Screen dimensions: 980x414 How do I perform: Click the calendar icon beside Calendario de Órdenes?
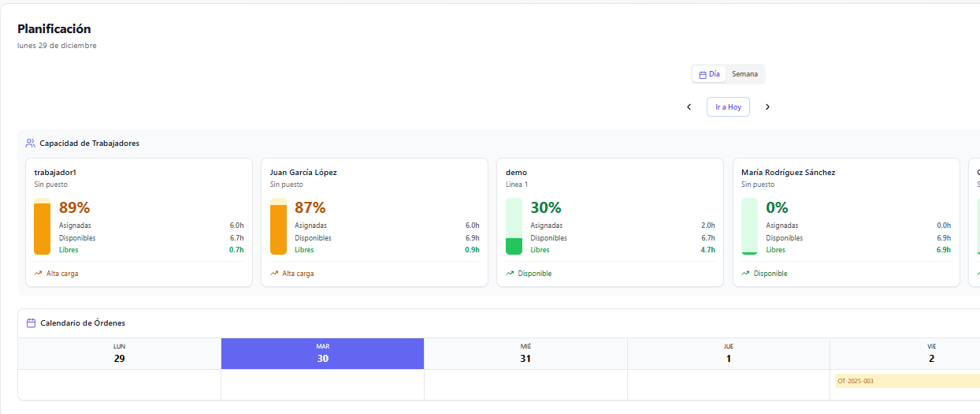[31, 323]
